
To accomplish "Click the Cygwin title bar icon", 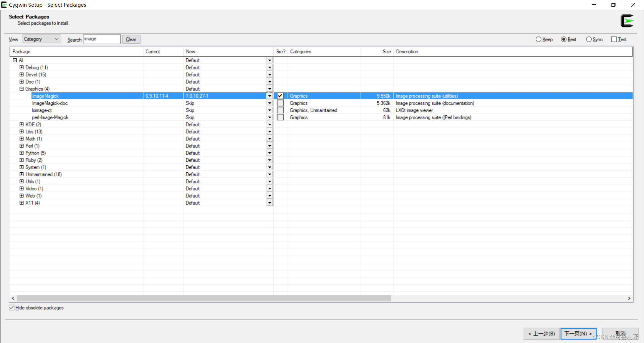I will coord(4,5).
